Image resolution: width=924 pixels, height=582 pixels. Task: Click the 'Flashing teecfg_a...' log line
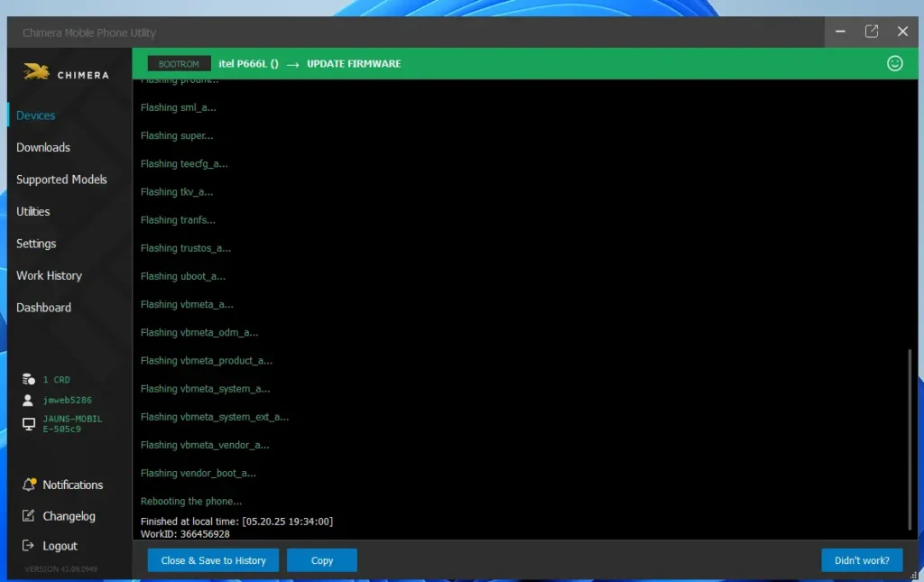184,163
